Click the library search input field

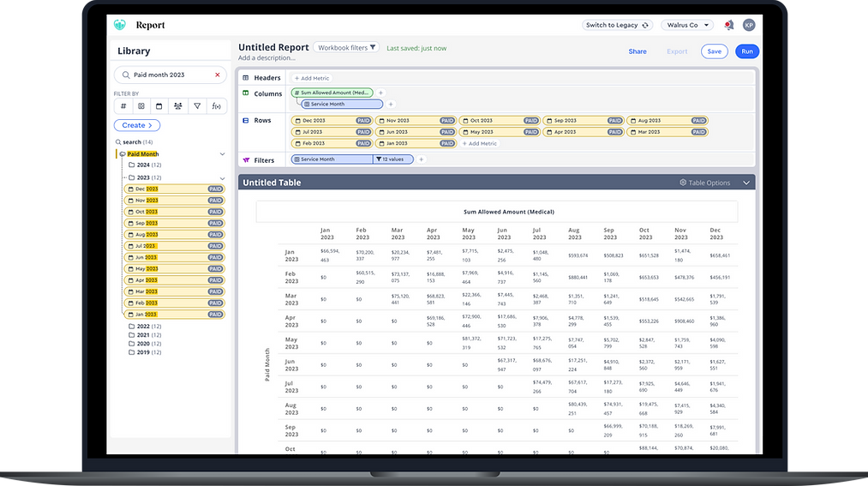click(x=171, y=75)
